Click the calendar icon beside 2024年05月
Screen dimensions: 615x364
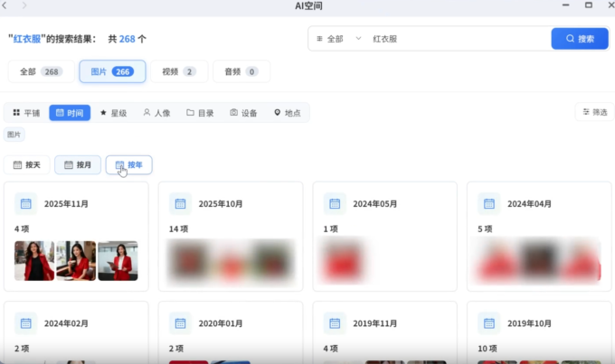click(x=335, y=204)
